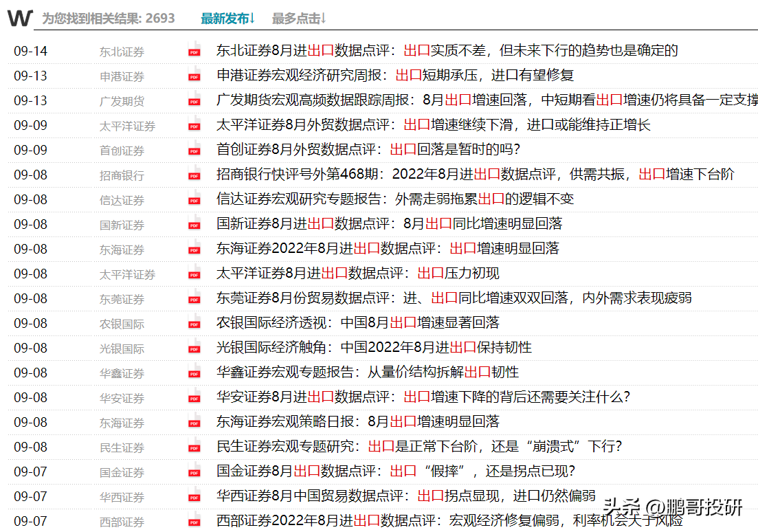
Task: Click PDF icon on 招商银行 row
Action: (194, 175)
